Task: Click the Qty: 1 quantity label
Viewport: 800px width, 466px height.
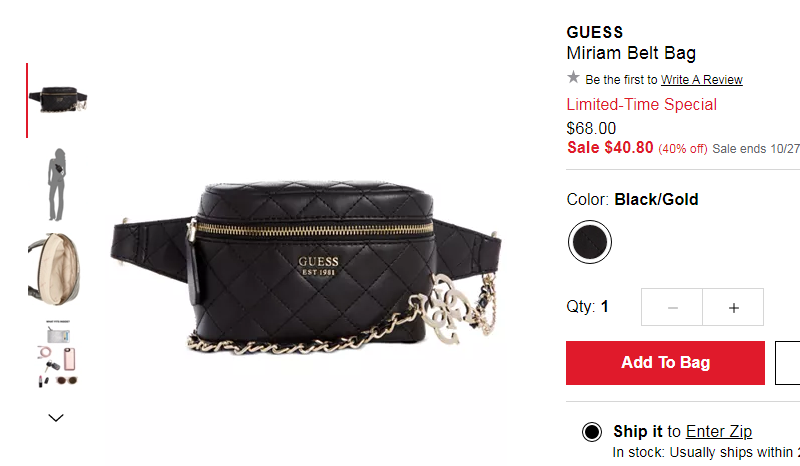Action: tap(587, 306)
